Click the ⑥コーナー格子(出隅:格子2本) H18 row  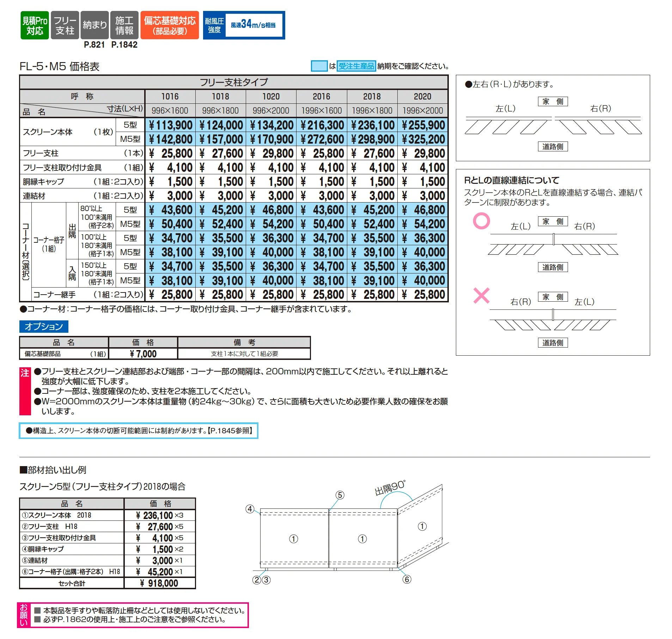(108, 572)
